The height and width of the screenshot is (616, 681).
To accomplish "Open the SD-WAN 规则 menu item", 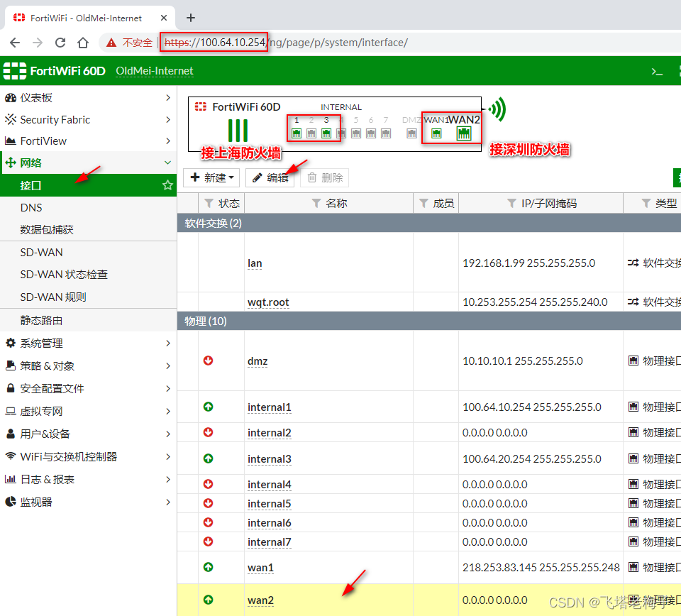I will pyautogui.click(x=88, y=297).
